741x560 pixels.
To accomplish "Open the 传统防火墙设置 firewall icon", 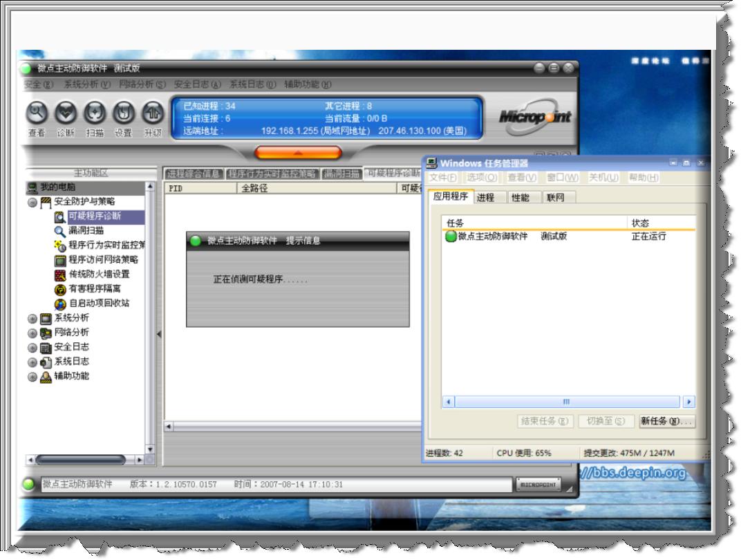I will coord(60,275).
